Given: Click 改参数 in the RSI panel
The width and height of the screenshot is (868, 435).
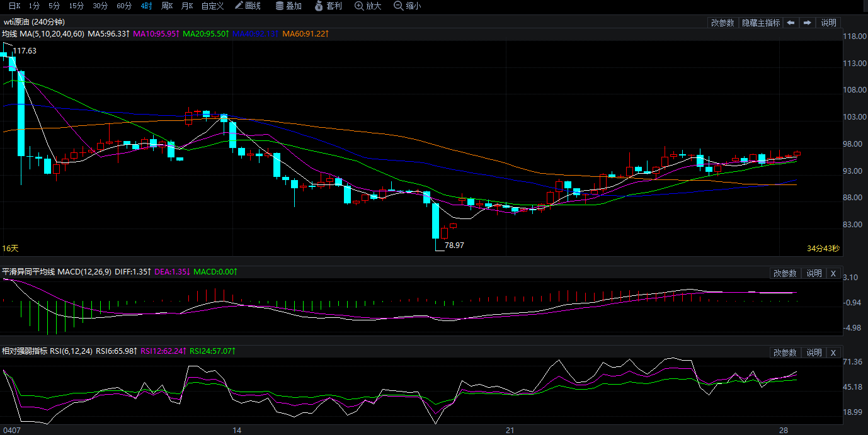Looking at the screenshot, I should (785, 353).
